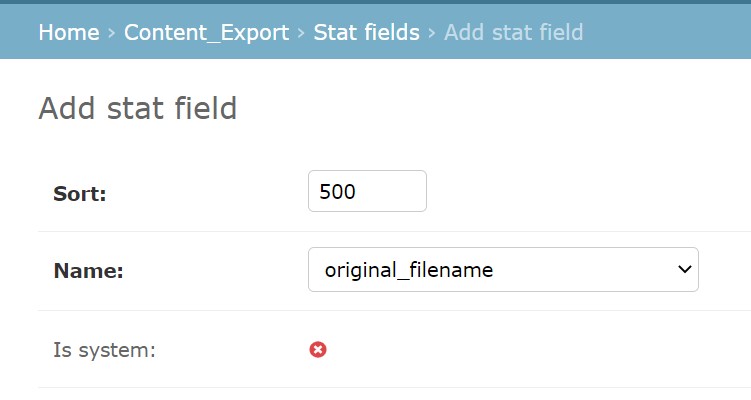
Task: Open the Content_Export breadcrumb link
Action: [x=206, y=33]
